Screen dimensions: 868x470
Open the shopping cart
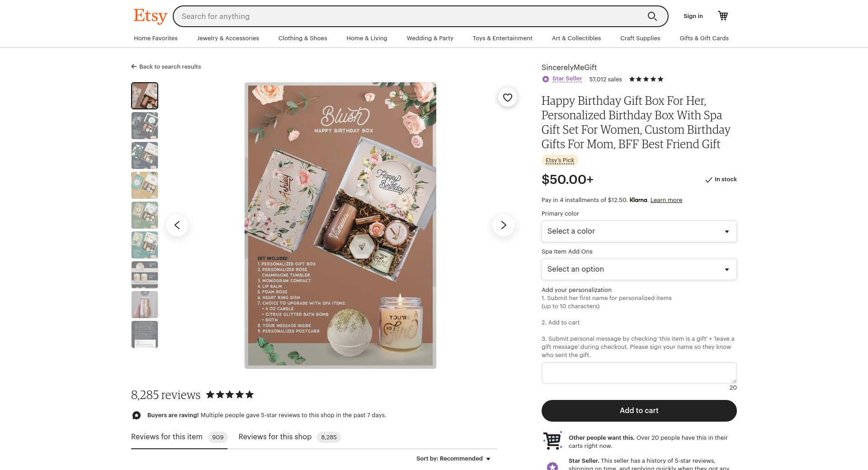click(723, 16)
